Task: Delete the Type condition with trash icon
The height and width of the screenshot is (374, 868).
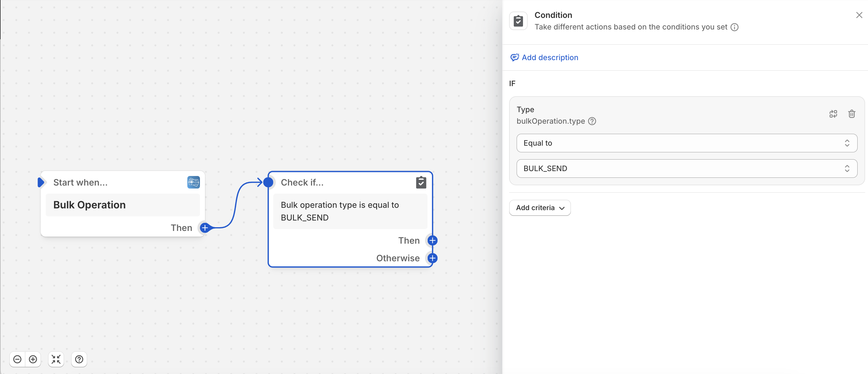Action: pos(852,114)
